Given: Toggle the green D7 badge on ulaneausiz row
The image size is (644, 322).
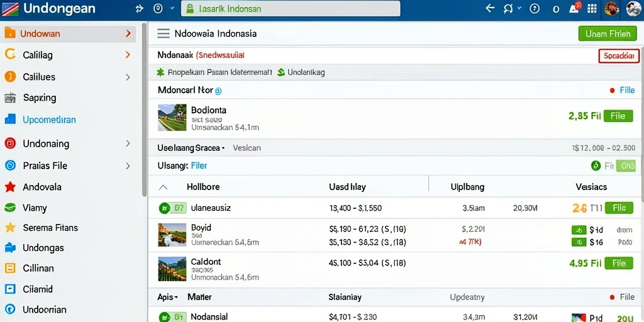Looking at the screenshot, I should coord(172,208).
